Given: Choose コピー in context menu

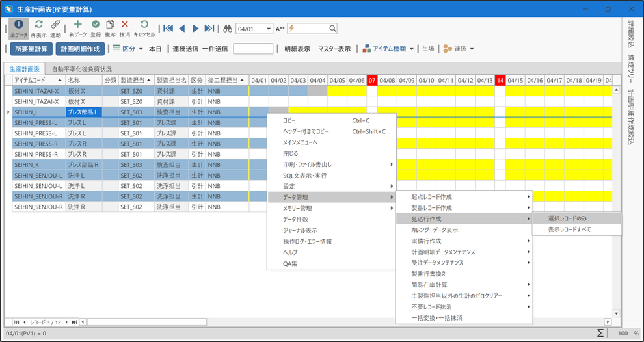Looking at the screenshot, I should tap(331, 120).
